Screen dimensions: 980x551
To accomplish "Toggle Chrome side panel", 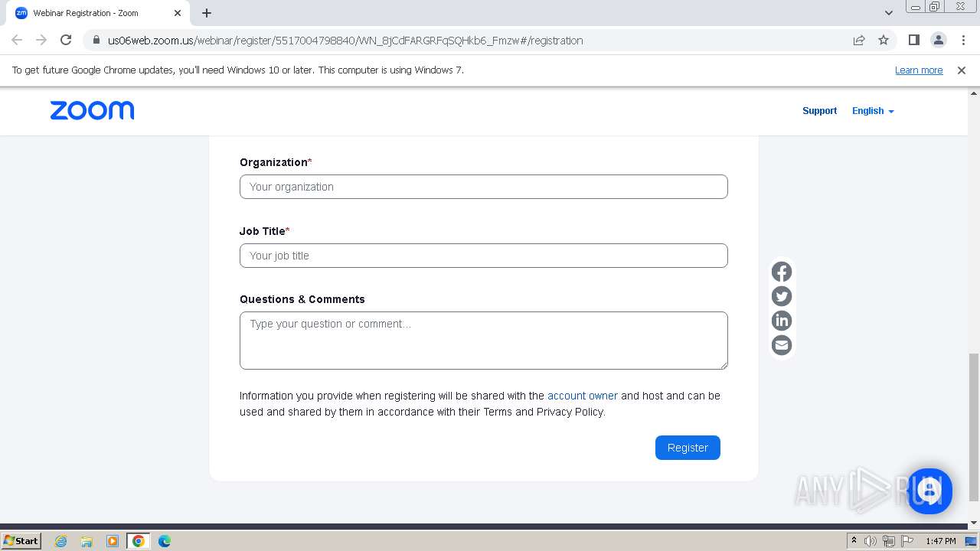I will click(x=913, y=40).
